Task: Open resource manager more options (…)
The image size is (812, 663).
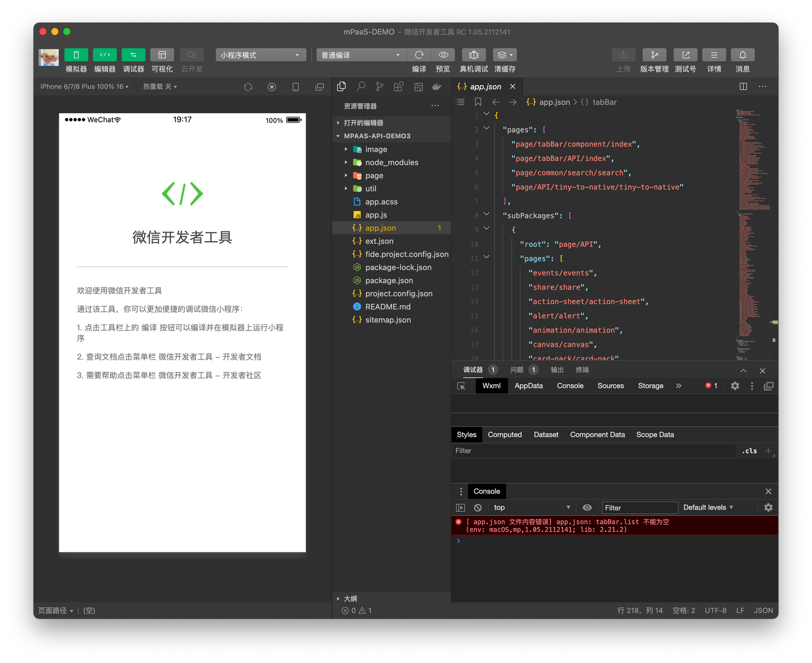Action: [435, 106]
